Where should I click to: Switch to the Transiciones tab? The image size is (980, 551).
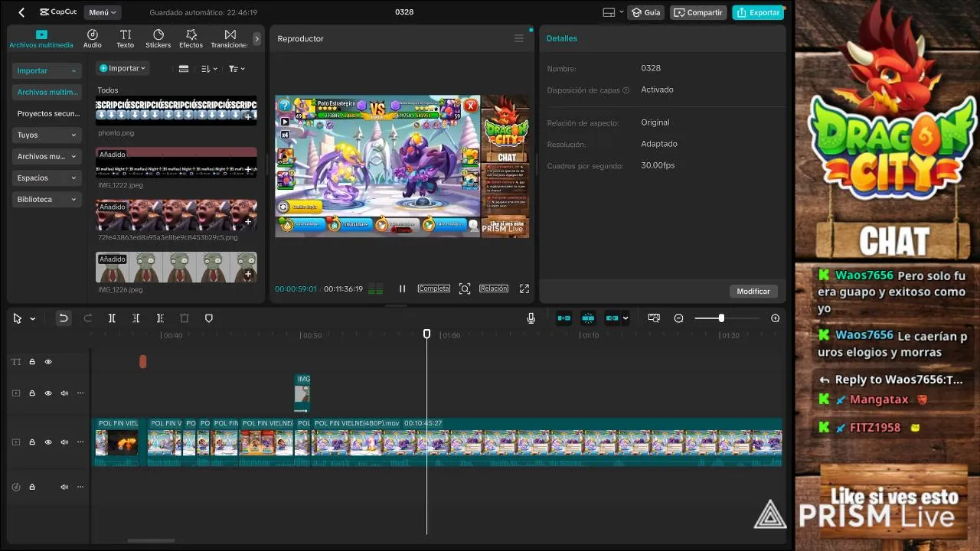tap(230, 39)
